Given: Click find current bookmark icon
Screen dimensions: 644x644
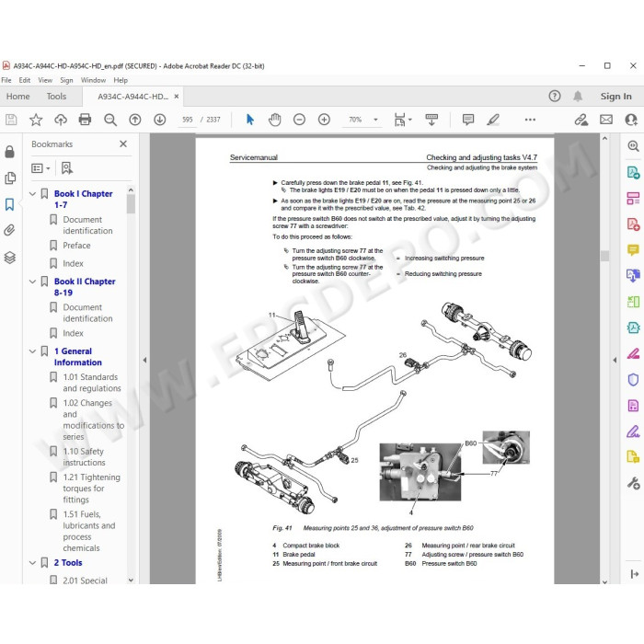Looking at the screenshot, I should pos(66,168).
